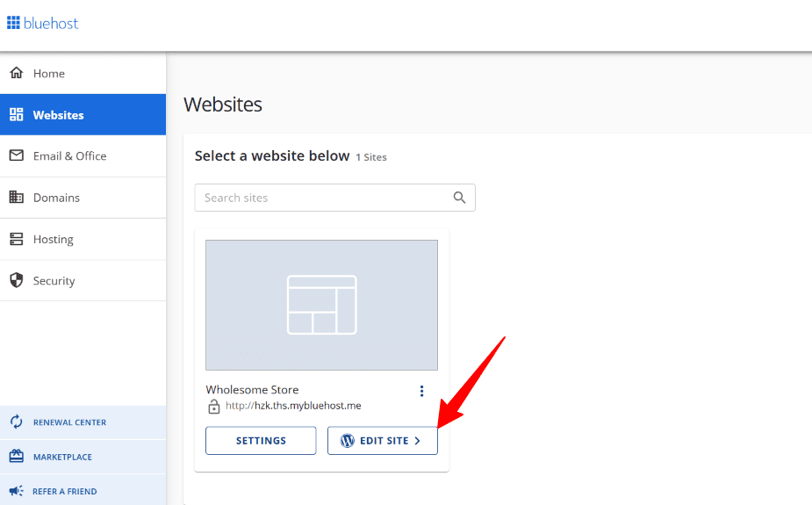This screenshot has width=812, height=505.
Task: Open the Hosting section
Action: click(x=83, y=239)
